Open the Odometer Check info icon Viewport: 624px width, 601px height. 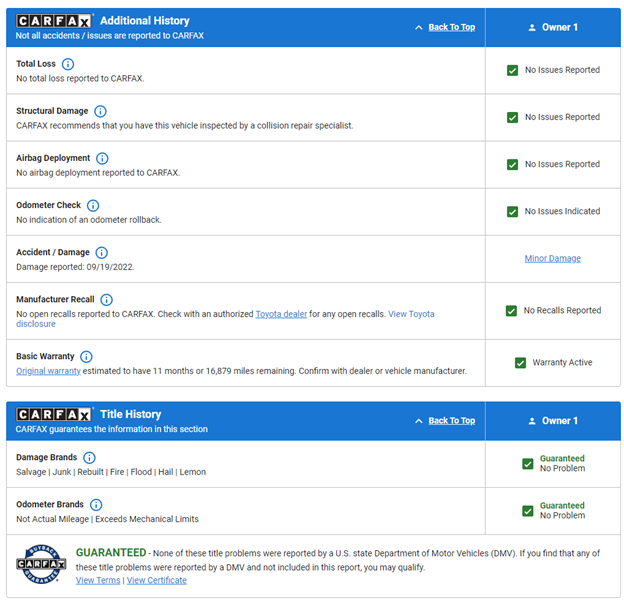(x=93, y=205)
